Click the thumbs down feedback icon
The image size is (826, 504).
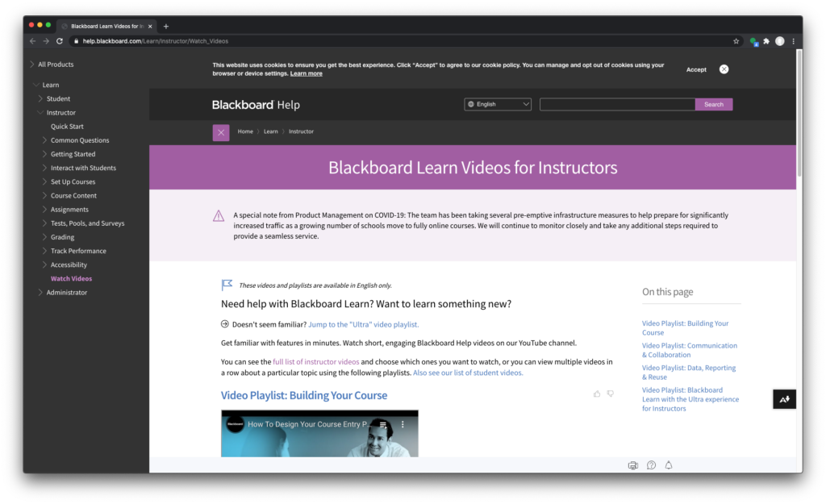pyautogui.click(x=611, y=394)
